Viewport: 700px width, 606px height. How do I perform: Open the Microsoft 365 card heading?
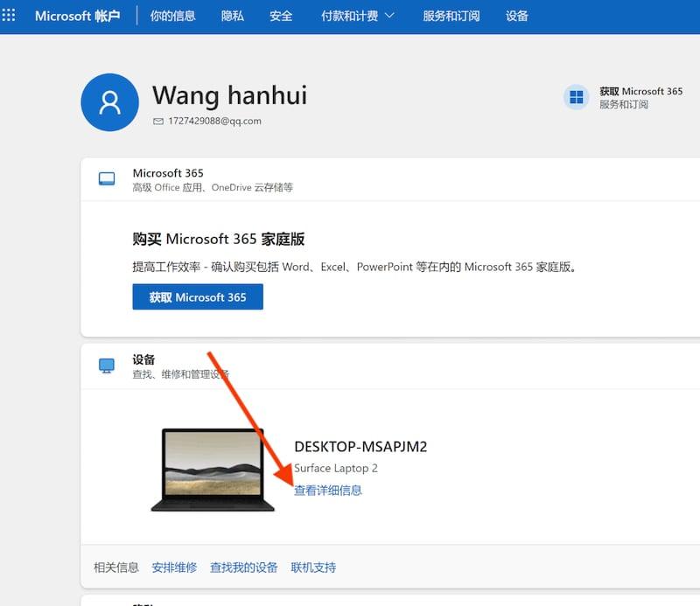(168, 173)
